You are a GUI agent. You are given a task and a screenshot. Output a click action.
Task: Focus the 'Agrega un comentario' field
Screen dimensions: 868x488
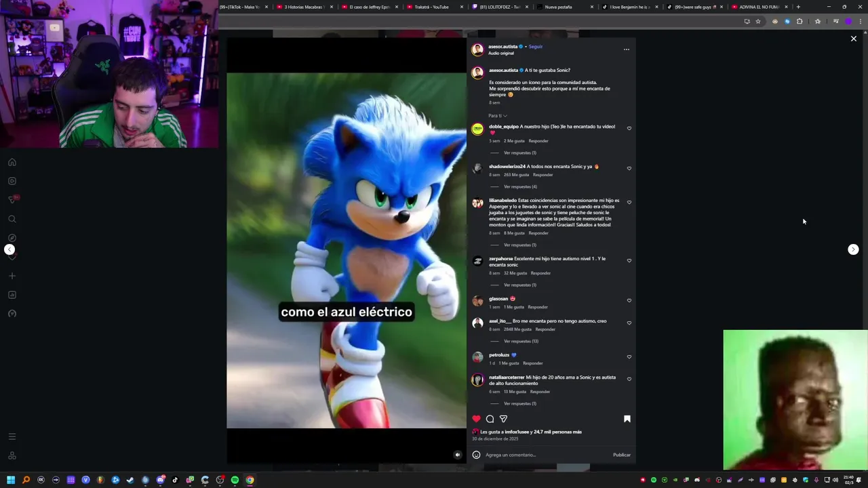pyautogui.click(x=546, y=455)
